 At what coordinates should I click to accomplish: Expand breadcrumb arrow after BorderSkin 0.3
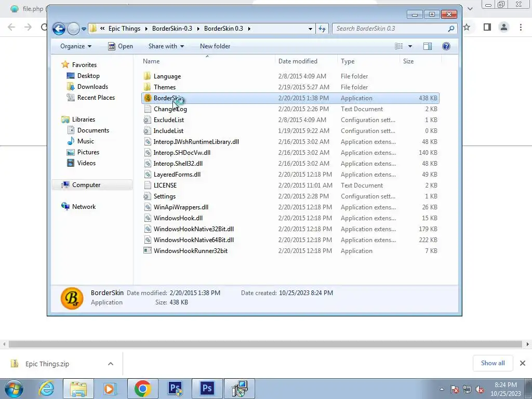249,29
